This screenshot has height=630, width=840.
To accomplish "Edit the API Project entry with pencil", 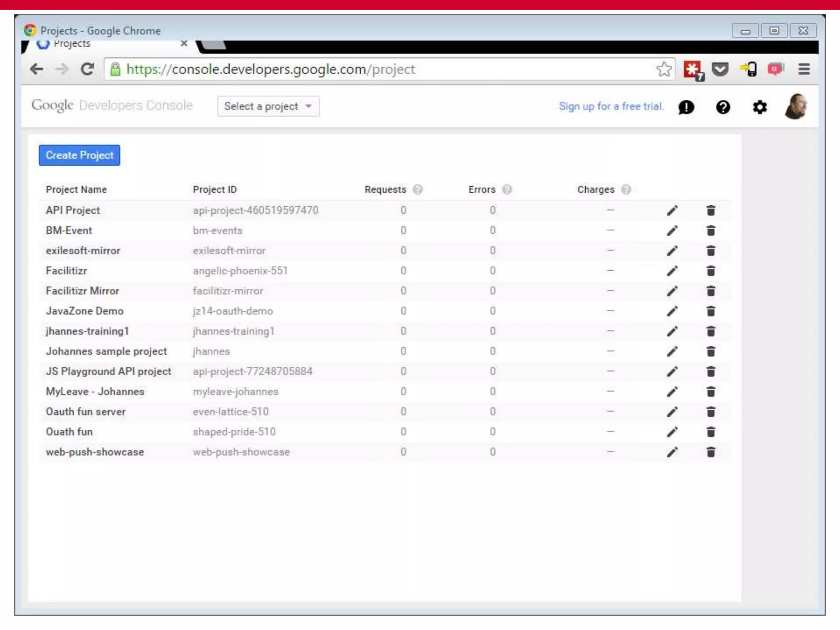I will [672, 210].
